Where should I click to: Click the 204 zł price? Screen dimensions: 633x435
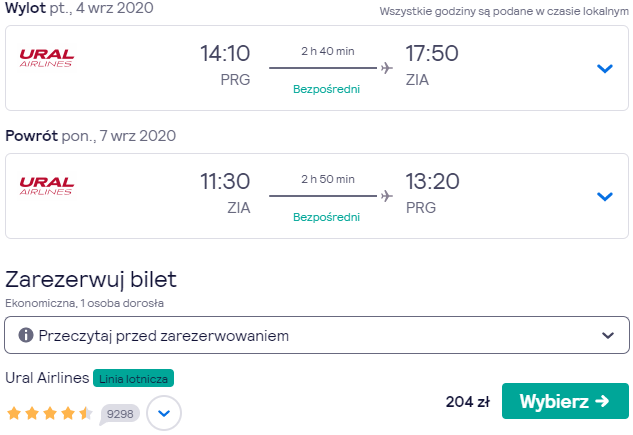468,402
